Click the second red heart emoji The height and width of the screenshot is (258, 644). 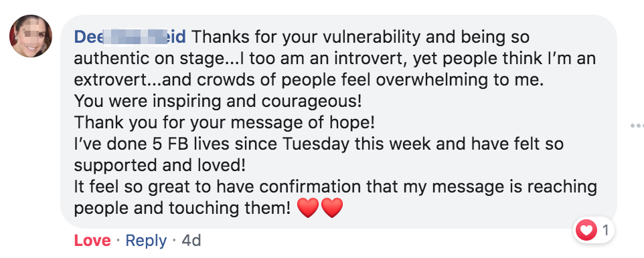332,208
